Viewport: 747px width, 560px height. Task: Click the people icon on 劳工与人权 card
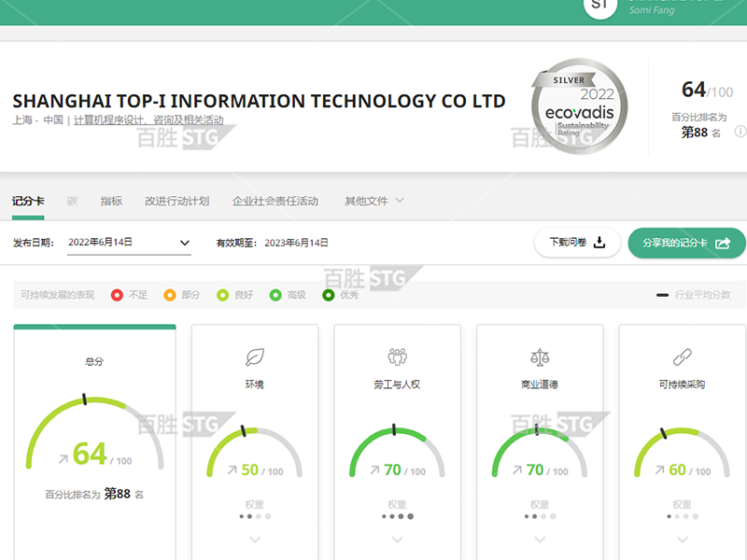(398, 357)
